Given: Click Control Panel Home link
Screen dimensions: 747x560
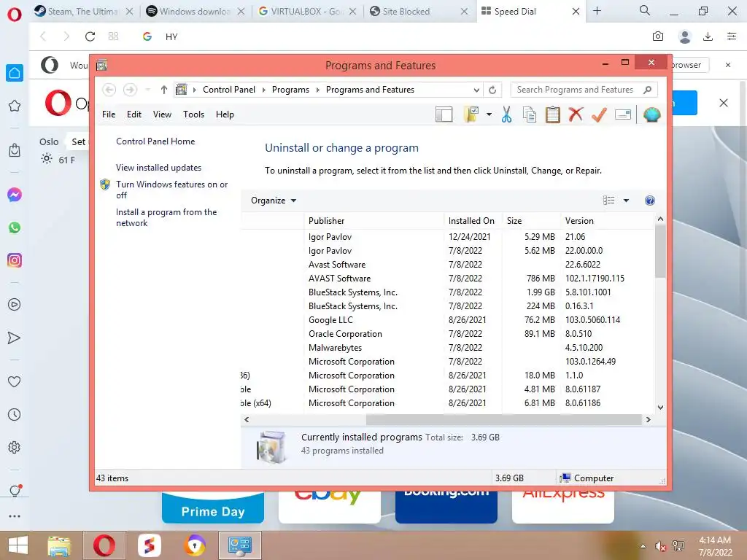Looking at the screenshot, I should pyautogui.click(x=155, y=141).
